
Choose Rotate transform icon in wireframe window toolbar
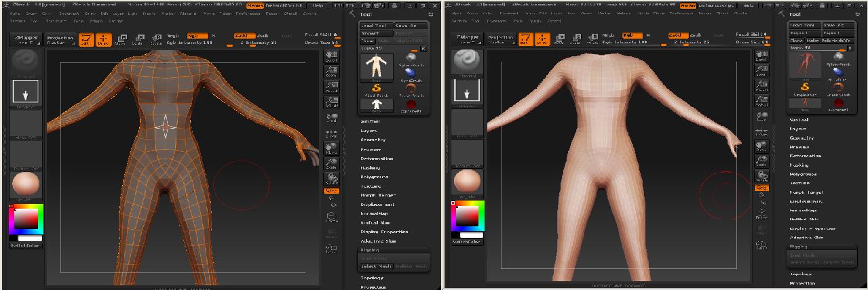coord(155,39)
